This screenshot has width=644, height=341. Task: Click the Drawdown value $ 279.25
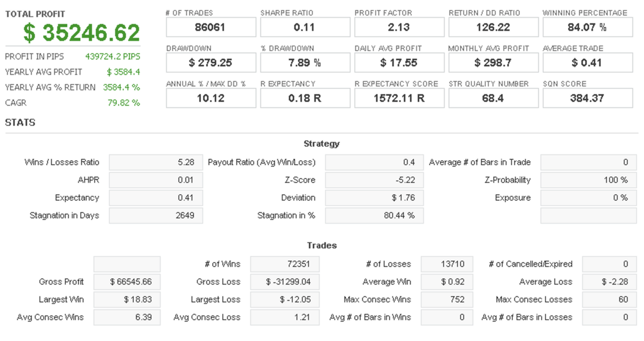tap(211, 63)
